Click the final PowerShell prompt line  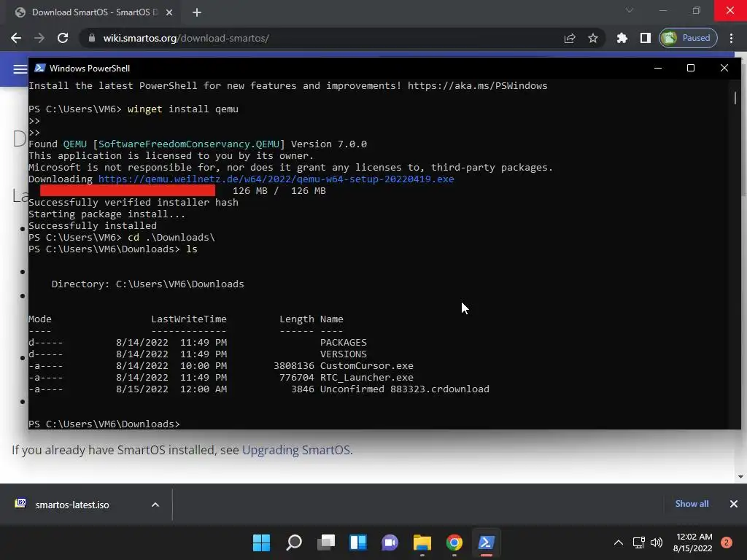tap(104, 424)
